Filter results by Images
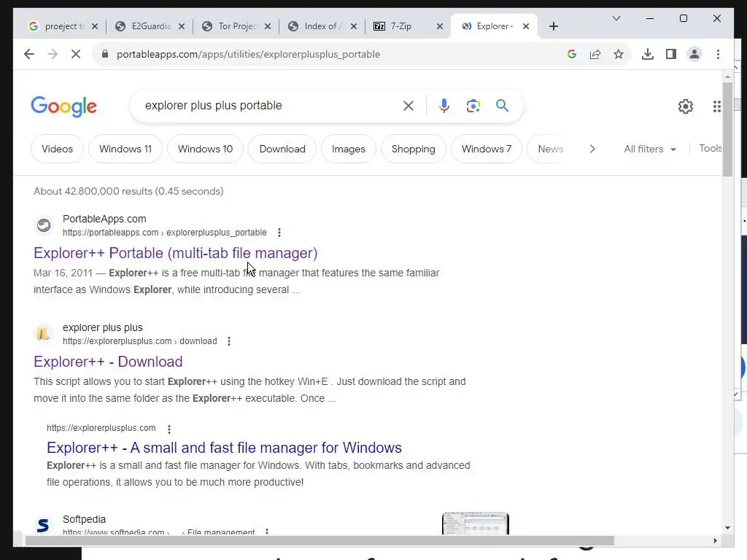747x560 pixels. (348, 149)
